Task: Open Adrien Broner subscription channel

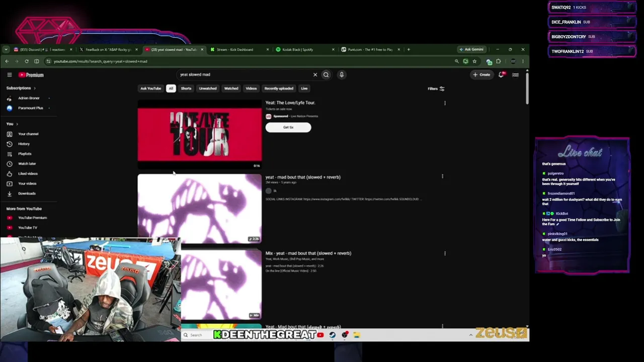Action: coord(28,98)
